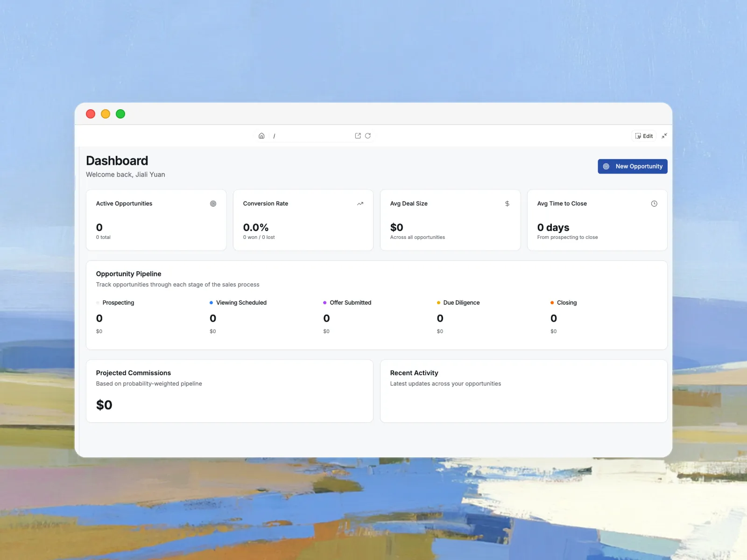Viewport: 747px width, 560px height.
Task: Click the collapse arrows icon near Edit
Action: [x=664, y=136]
